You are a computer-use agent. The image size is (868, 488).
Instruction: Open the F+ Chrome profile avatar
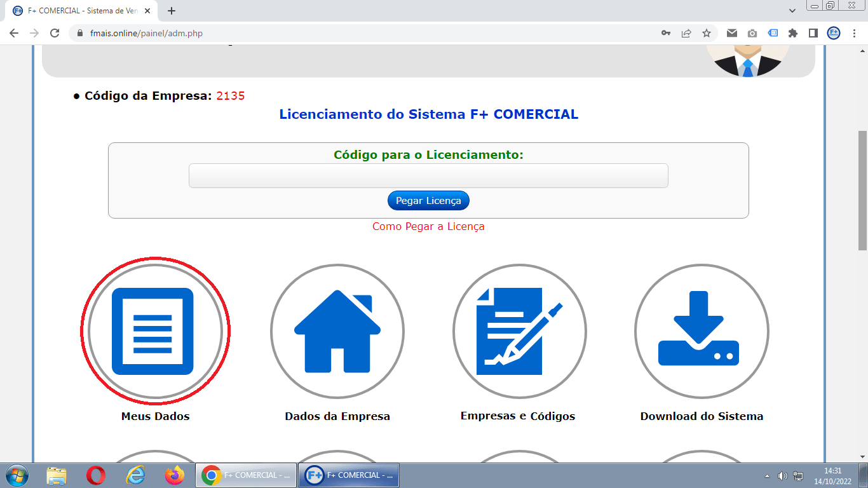pos(834,33)
